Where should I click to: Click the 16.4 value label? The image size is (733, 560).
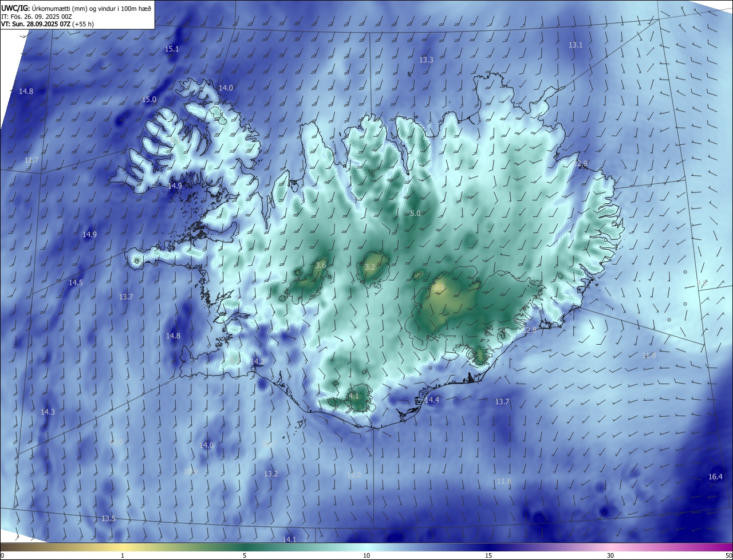(715, 477)
